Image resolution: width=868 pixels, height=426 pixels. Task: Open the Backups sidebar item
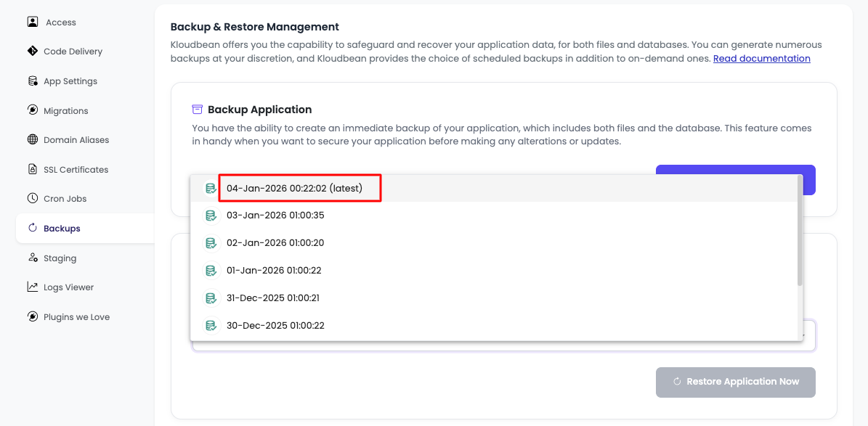coord(62,229)
